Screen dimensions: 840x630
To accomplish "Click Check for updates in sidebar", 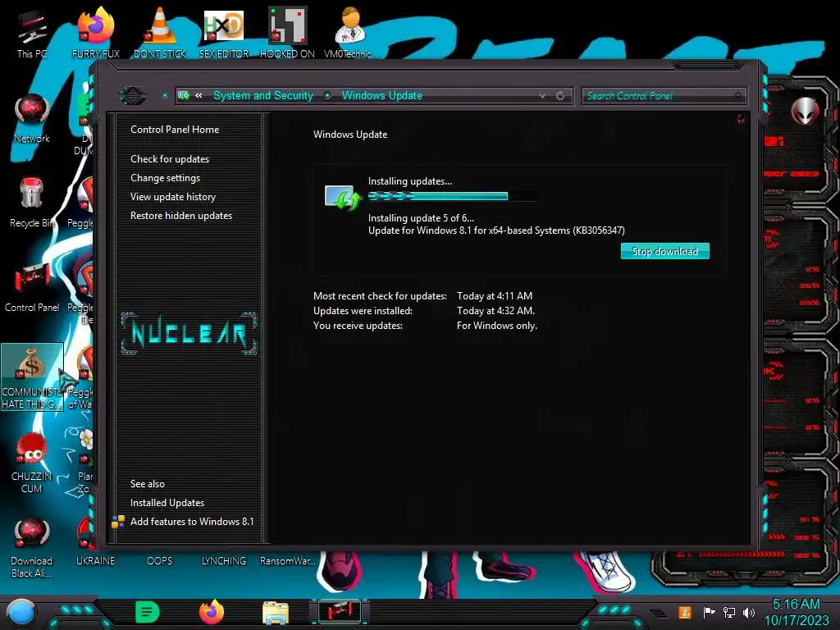I will tap(170, 158).
